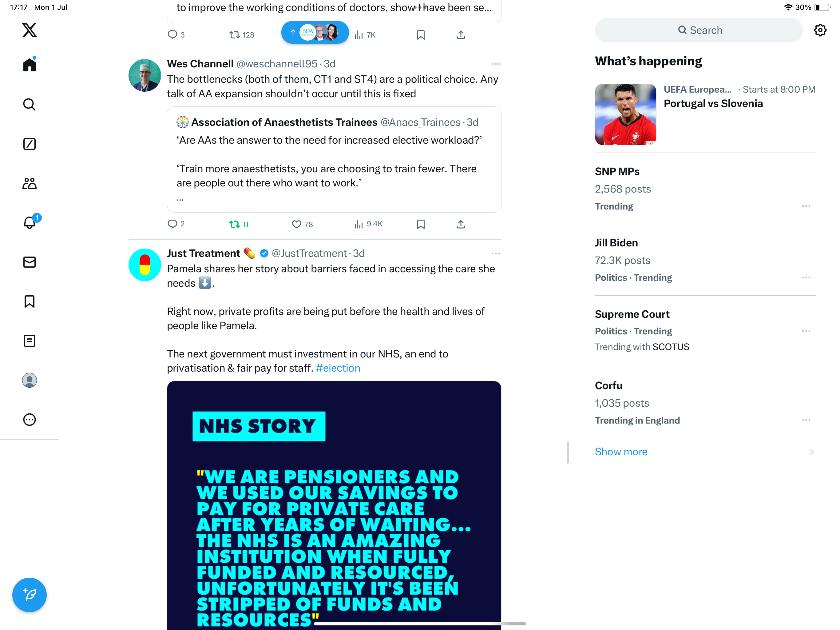Open search settings gear icon
Viewport: 840px width, 630px height.
pos(820,30)
